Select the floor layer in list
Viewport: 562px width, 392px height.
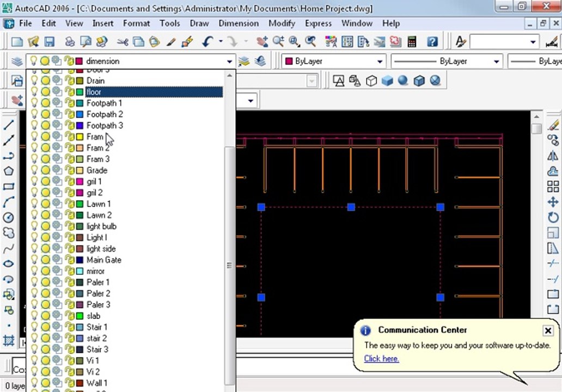pos(154,92)
